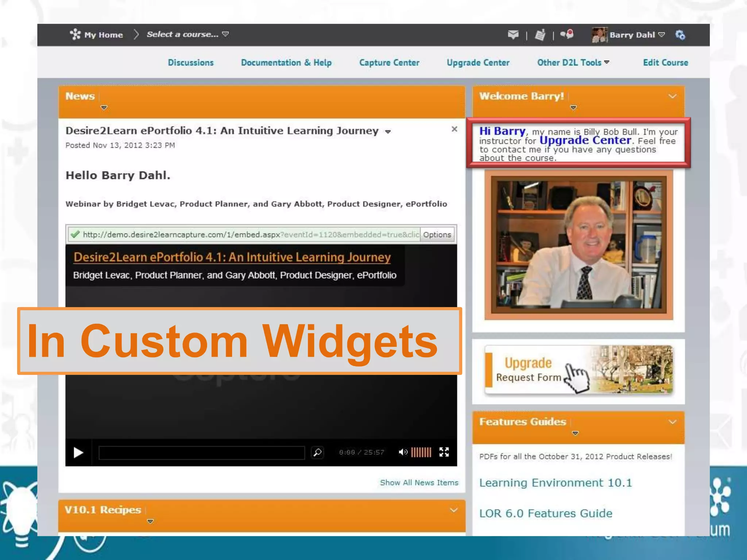Open the V10.1 Recipes widget menu arrow

[x=150, y=522]
